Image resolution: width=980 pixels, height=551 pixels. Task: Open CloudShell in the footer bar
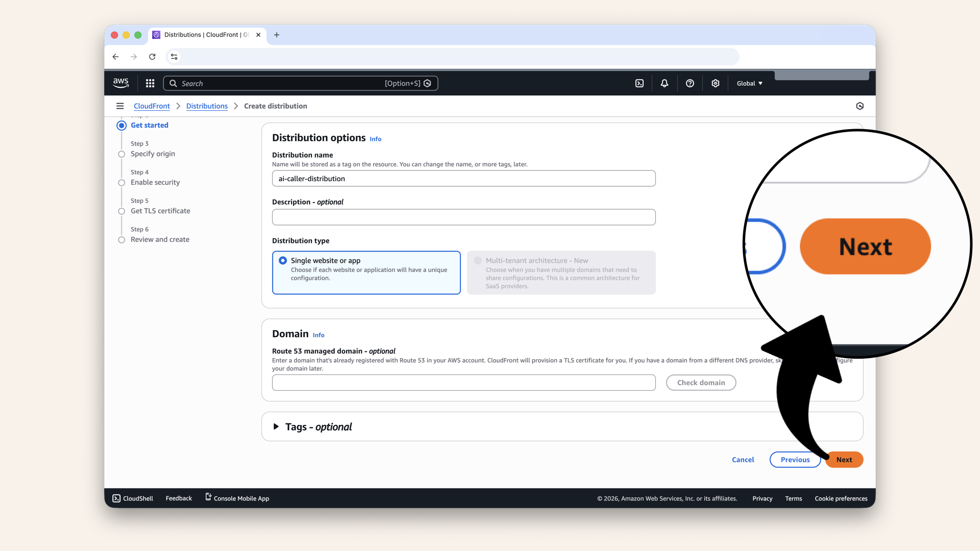point(133,498)
